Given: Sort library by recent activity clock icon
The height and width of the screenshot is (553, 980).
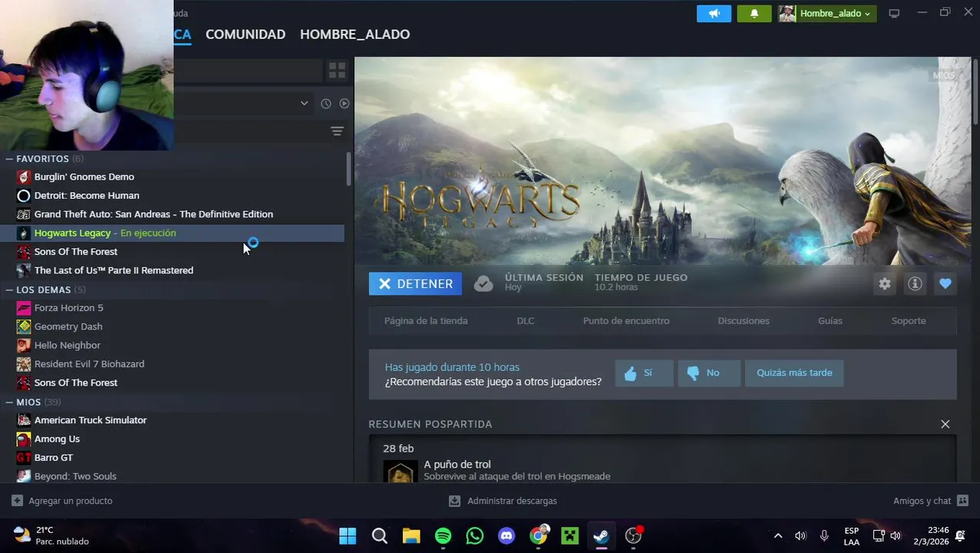Looking at the screenshot, I should [x=326, y=103].
